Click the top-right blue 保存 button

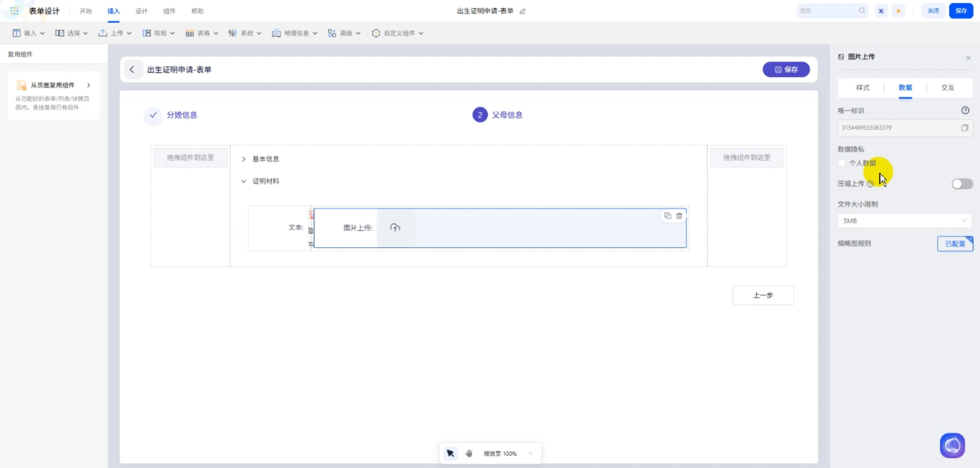pyautogui.click(x=961, y=11)
